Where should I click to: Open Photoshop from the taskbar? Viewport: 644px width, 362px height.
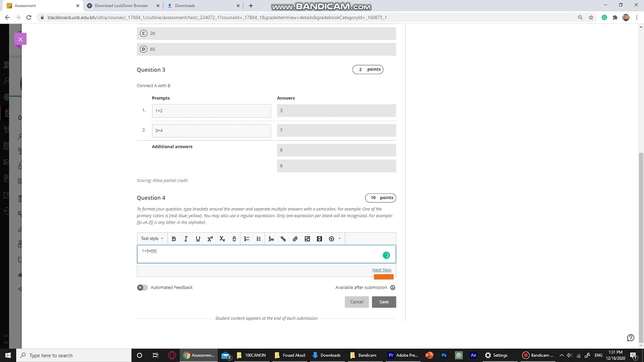pyautogui.click(x=444, y=355)
